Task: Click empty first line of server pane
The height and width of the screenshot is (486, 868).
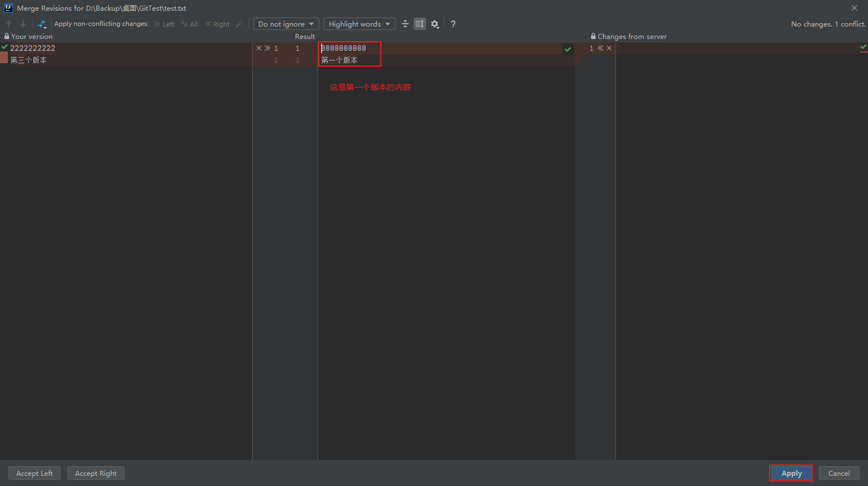Action: pyautogui.click(x=738, y=48)
